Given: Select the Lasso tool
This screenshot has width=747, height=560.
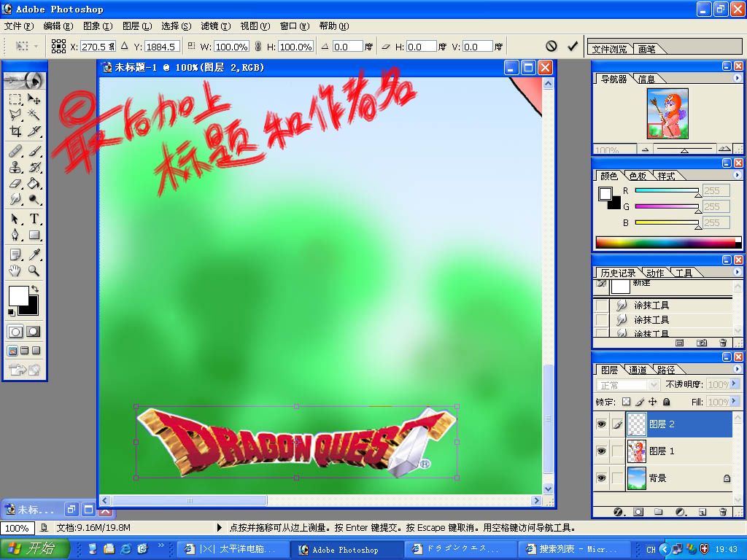Looking at the screenshot, I should click(x=15, y=114).
